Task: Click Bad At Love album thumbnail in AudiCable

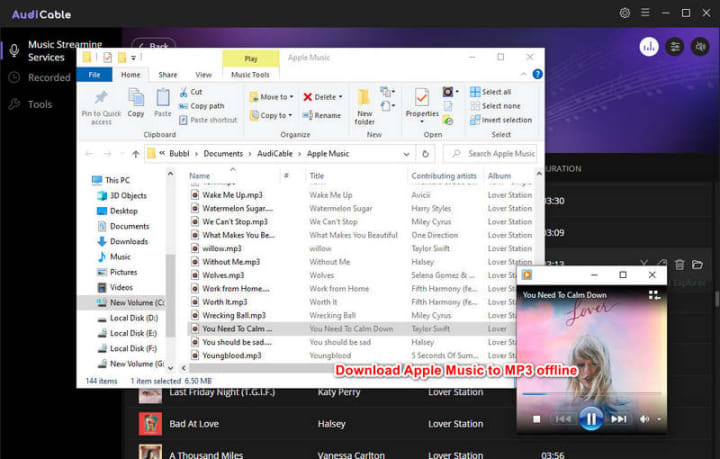Action: coord(150,424)
